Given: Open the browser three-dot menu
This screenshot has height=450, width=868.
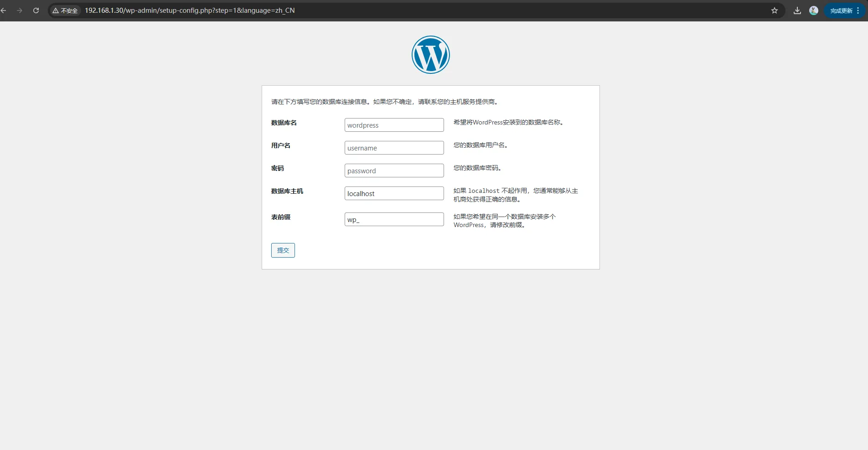Looking at the screenshot, I should 858,10.
